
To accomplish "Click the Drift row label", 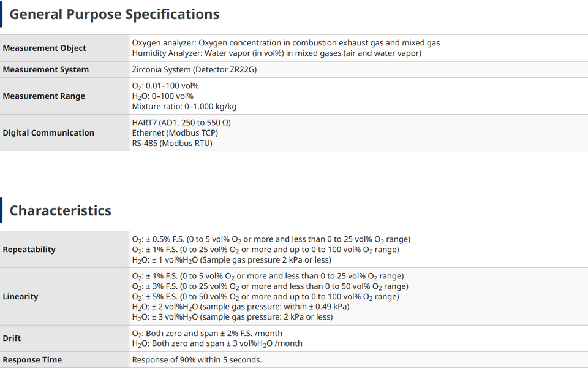I will coord(12,339).
